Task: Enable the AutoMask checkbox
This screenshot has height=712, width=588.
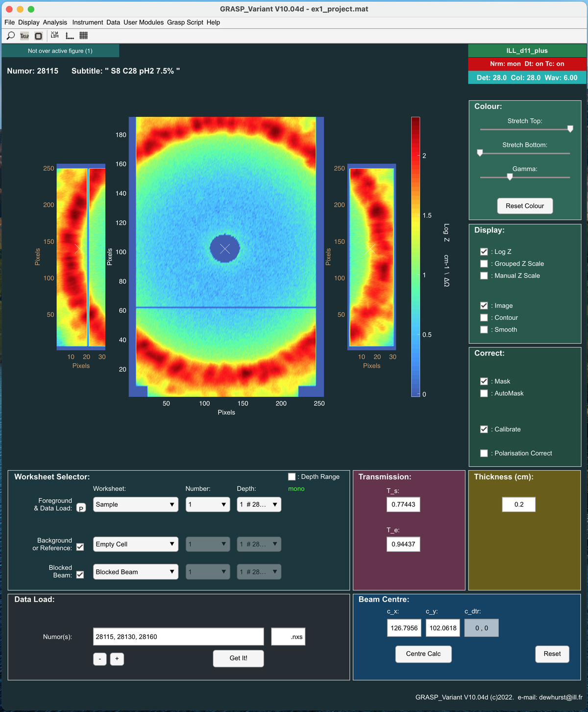Action: [484, 393]
